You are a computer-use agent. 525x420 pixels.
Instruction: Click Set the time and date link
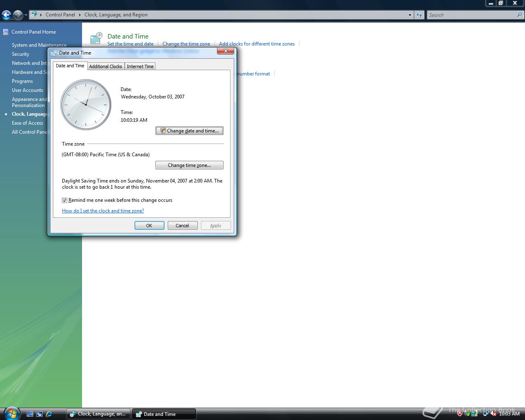click(x=130, y=44)
